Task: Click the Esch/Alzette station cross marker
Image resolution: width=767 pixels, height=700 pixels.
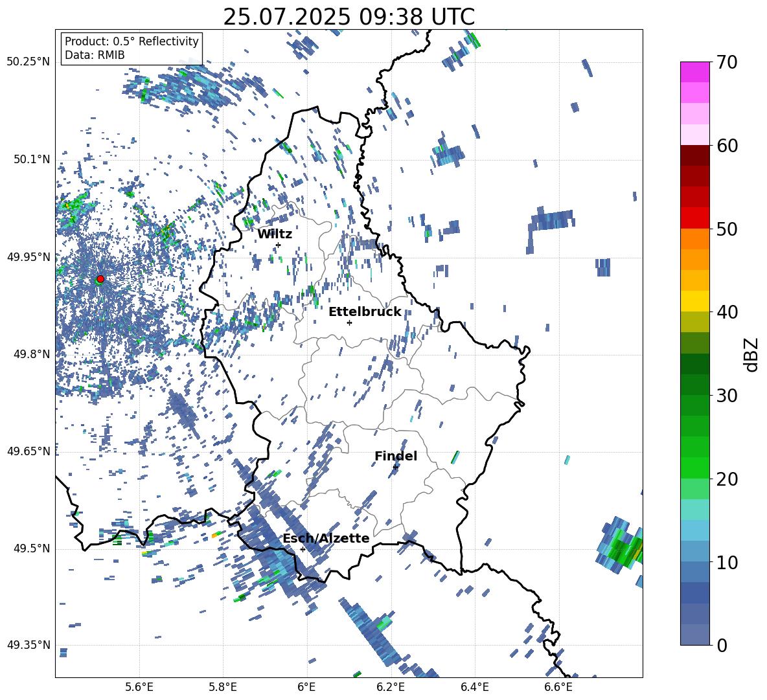Action: (303, 549)
